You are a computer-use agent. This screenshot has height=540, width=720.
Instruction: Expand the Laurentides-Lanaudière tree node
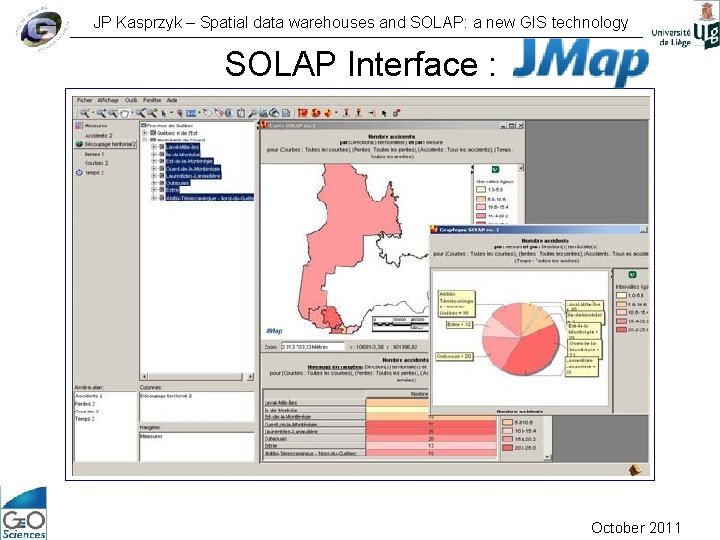tap(154, 175)
